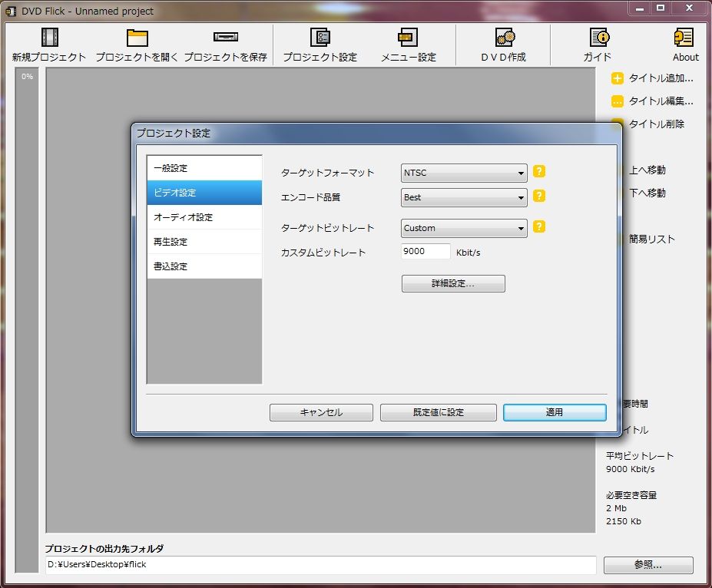Open the ガイド help icon
The image size is (712, 588).
pos(598,45)
